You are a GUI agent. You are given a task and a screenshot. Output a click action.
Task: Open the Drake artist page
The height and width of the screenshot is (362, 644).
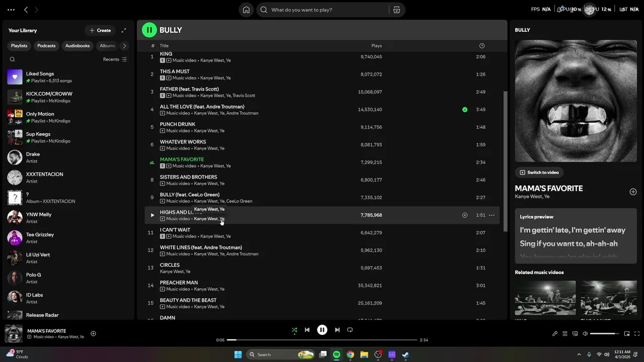point(68,157)
